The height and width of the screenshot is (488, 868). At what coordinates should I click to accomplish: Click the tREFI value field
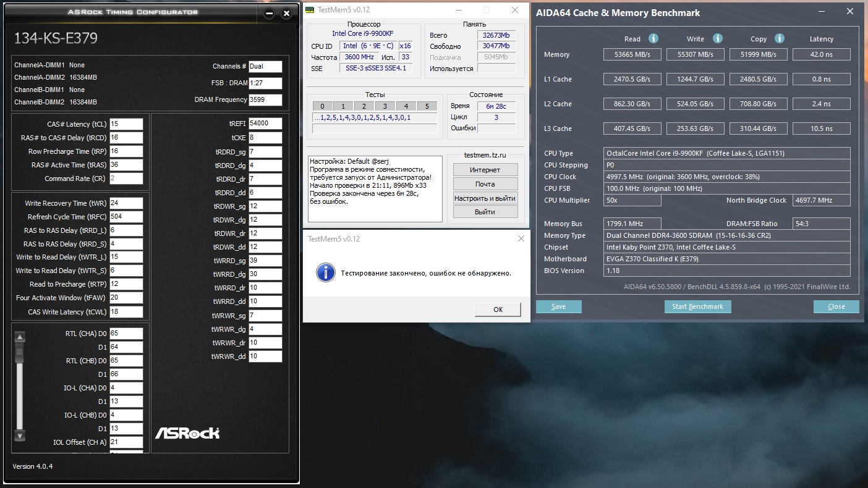(x=265, y=124)
